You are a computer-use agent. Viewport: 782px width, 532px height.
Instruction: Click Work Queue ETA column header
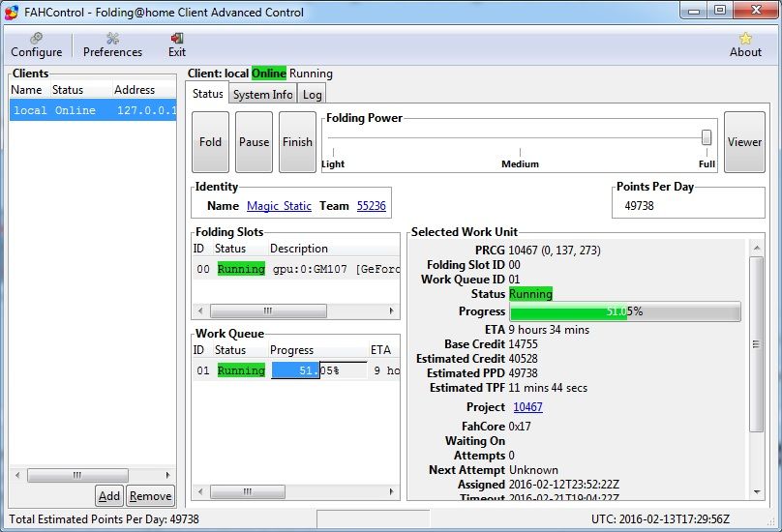[x=384, y=350]
